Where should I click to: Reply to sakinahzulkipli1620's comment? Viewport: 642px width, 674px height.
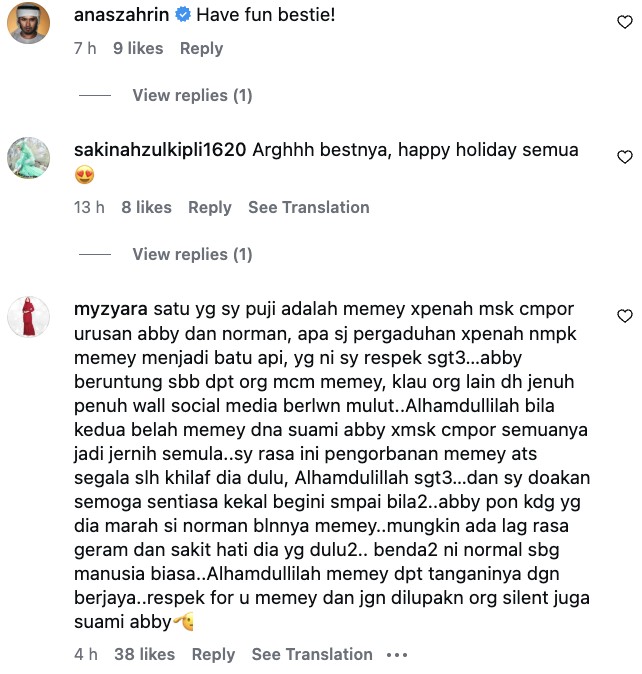tap(210, 208)
